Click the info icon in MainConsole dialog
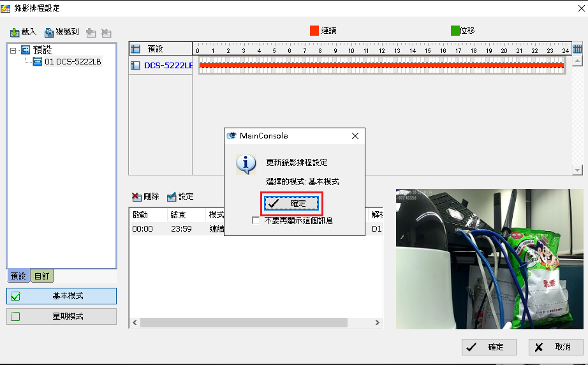The image size is (588, 365). click(x=246, y=164)
